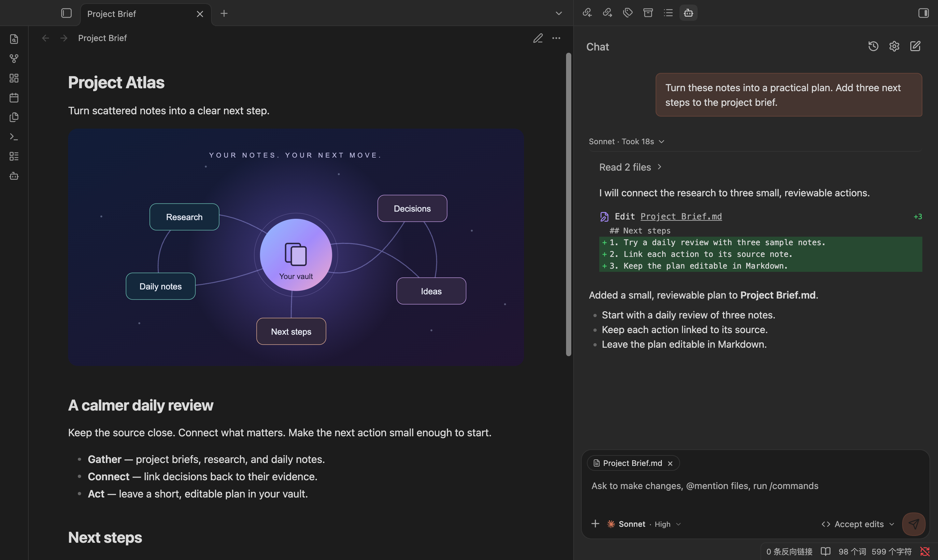The height and width of the screenshot is (560, 938).
Task: Open the note's more options menu
Action: point(556,38)
